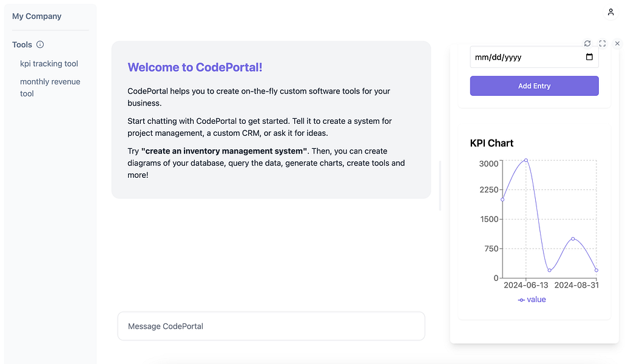
Task: Click the 2024-06-13 axis label
Action: [525, 285]
